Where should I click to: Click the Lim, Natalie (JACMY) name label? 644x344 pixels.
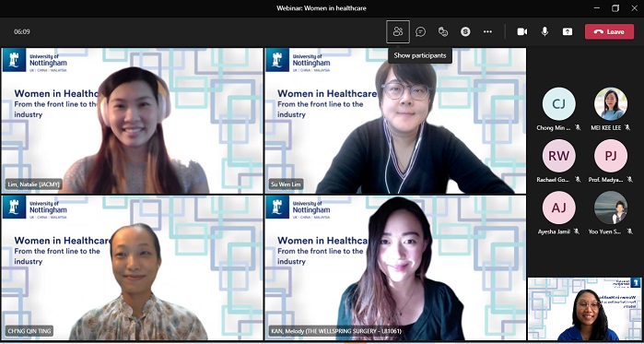tap(34, 184)
